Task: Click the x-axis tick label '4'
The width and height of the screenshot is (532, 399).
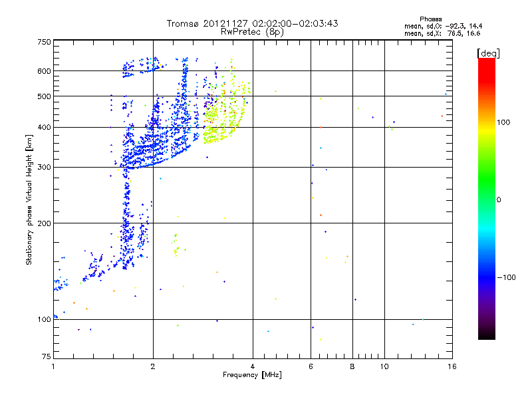Action: pyautogui.click(x=253, y=366)
